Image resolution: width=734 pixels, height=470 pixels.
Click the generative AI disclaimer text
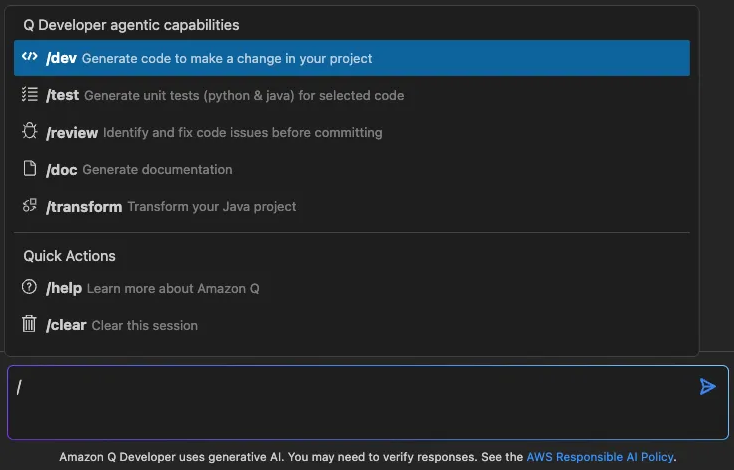click(290, 457)
